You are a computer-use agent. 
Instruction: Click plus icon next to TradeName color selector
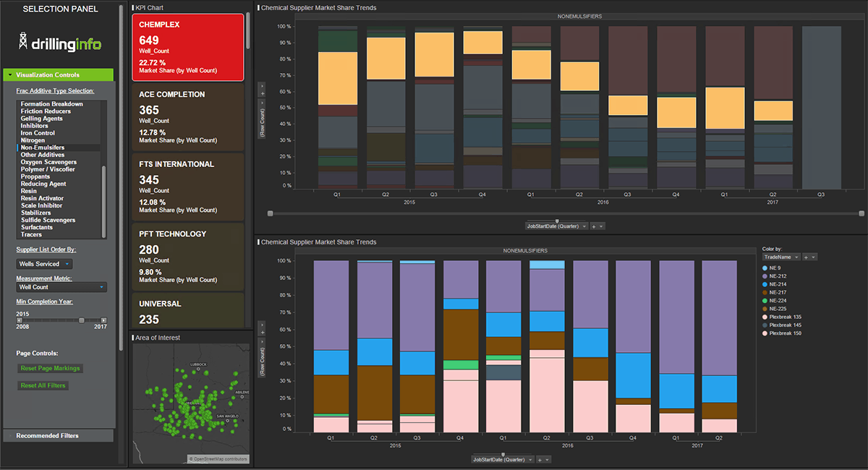(806, 257)
